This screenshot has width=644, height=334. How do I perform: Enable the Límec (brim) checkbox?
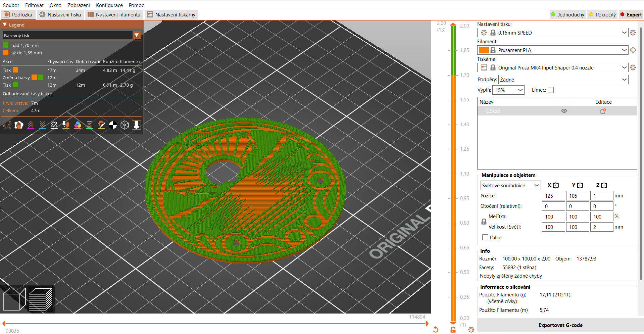click(551, 90)
